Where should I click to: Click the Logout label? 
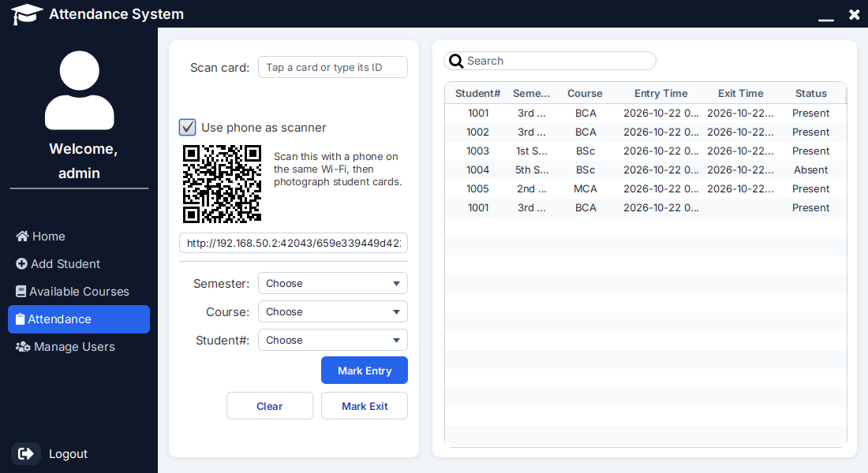click(x=68, y=453)
